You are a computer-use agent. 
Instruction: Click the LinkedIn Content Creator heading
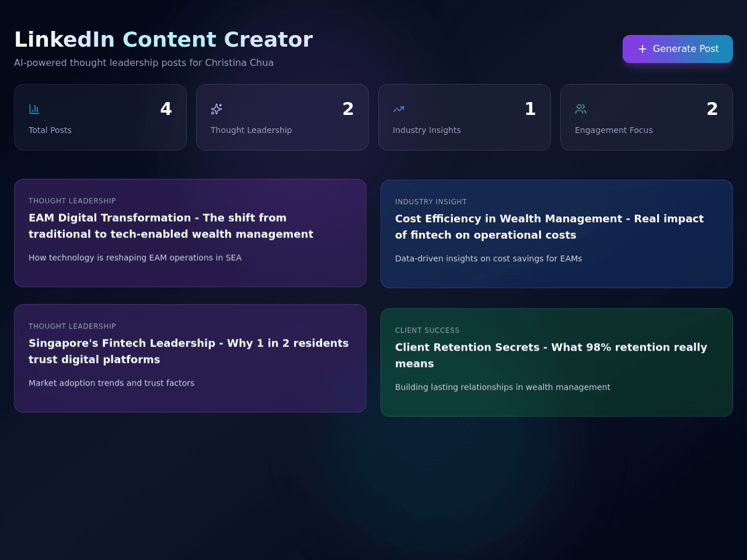coord(163,39)
